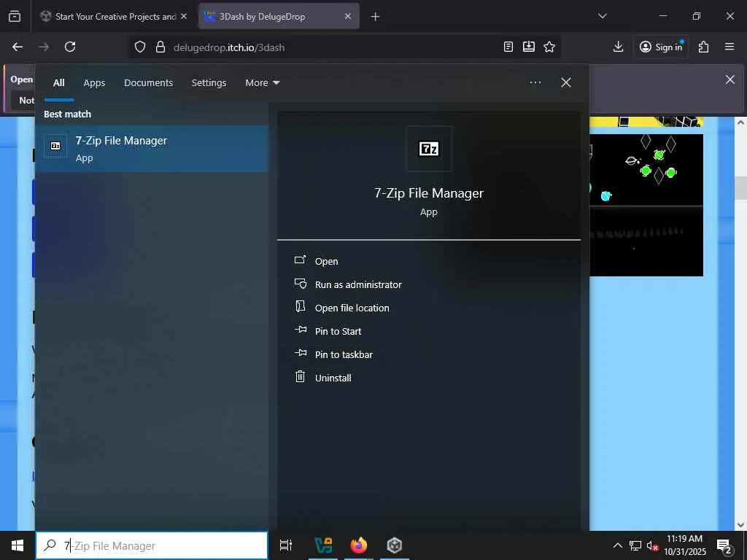Select Pin to taskbar

click(344, 354)
